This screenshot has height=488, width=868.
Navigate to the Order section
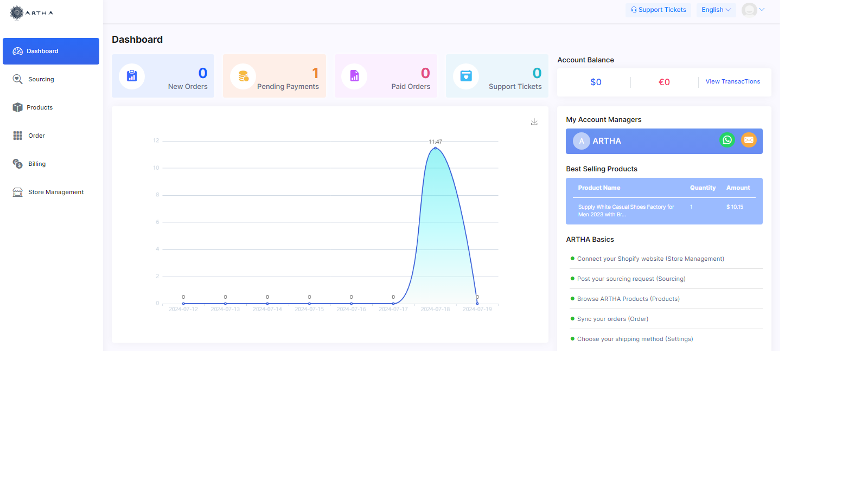point(36,136)
